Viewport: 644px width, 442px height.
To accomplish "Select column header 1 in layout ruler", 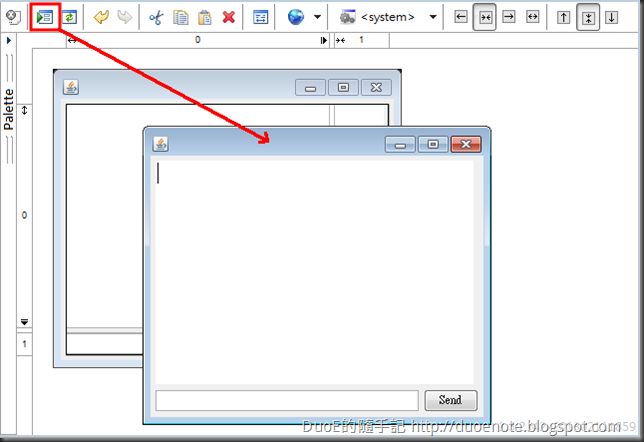I will 361,40.
